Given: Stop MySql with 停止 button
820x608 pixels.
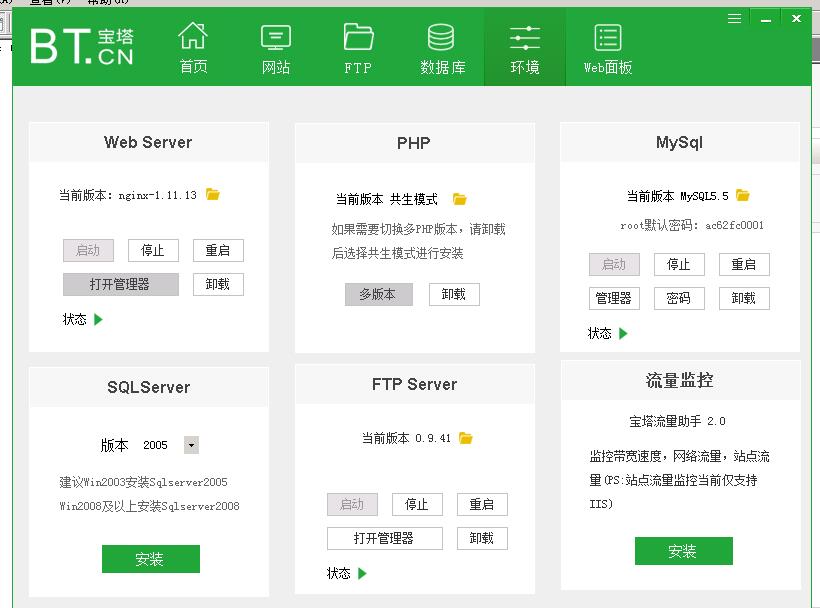Looking at the screenshot, I should point(679,265).
